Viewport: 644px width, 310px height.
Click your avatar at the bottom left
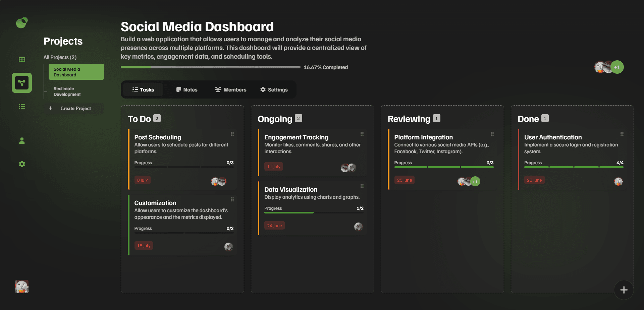(x=21, y=287)
